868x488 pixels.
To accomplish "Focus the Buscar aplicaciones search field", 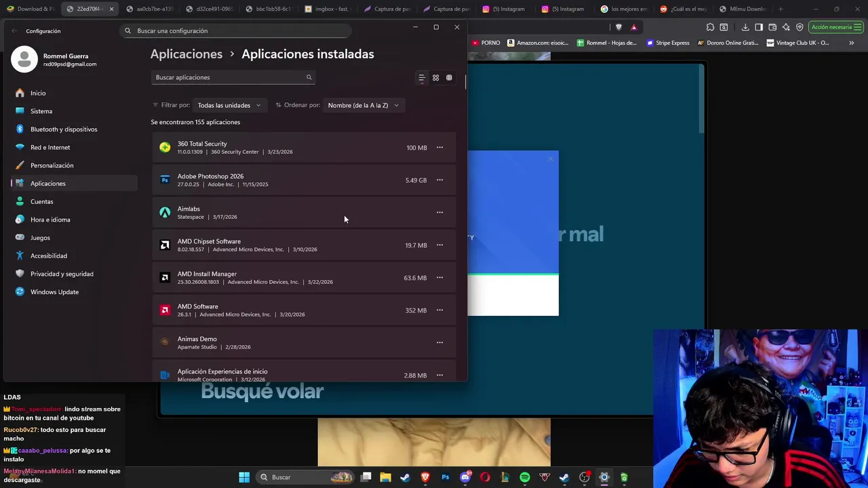I will pos(233,77).
